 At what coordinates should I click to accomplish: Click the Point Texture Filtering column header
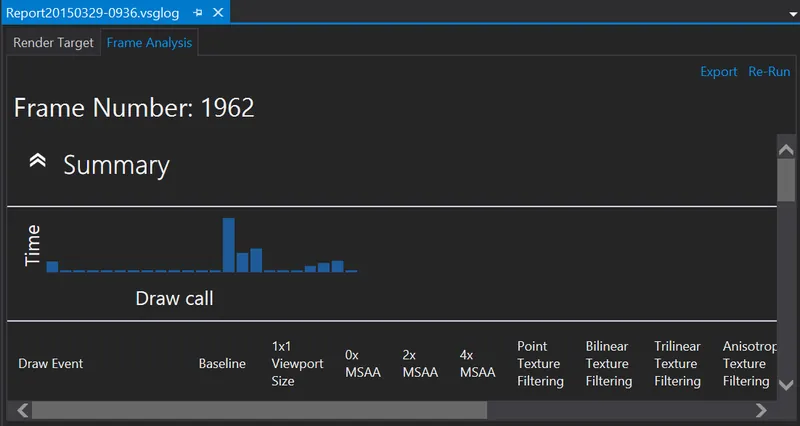(540, 364)
